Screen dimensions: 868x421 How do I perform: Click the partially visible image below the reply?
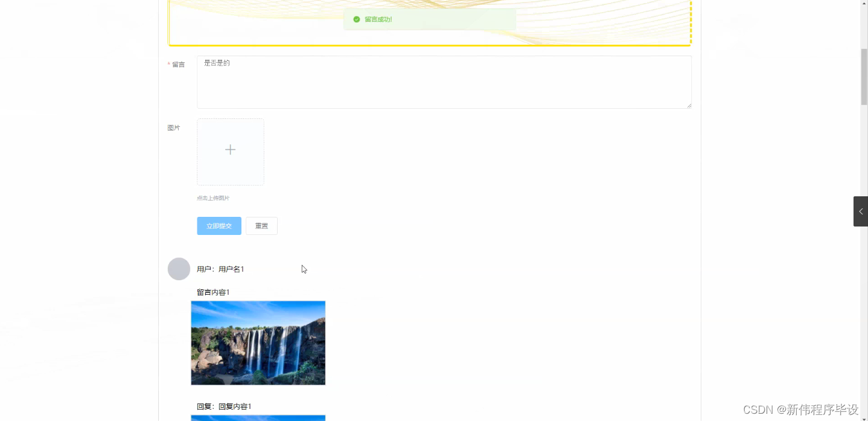[x=258, y=418]
